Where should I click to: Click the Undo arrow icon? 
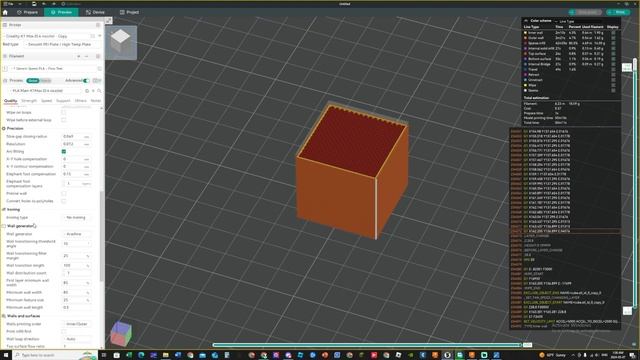click(44, 4)
